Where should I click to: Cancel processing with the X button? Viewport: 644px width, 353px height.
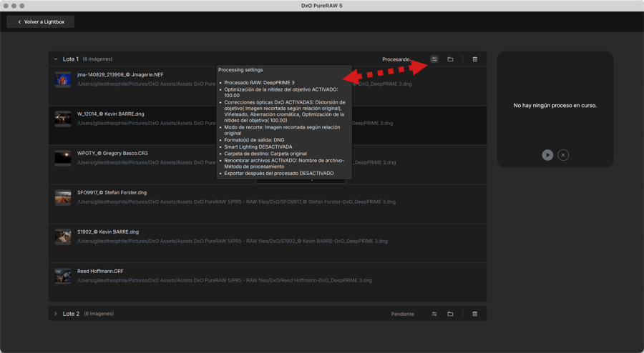[x=563, y=155]
